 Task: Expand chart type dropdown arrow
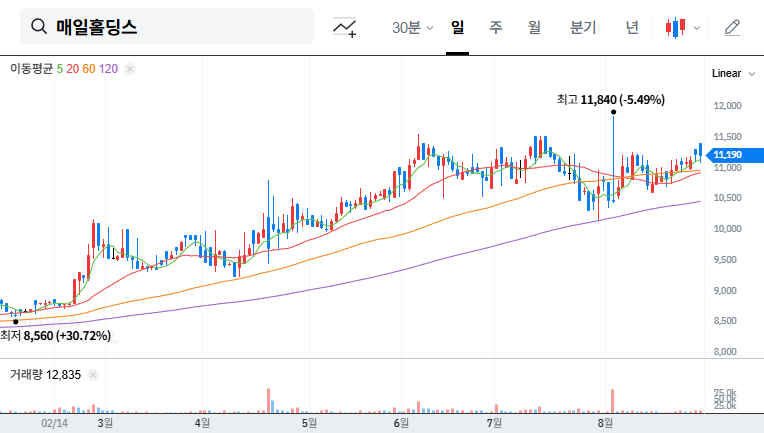coord(697,28)
